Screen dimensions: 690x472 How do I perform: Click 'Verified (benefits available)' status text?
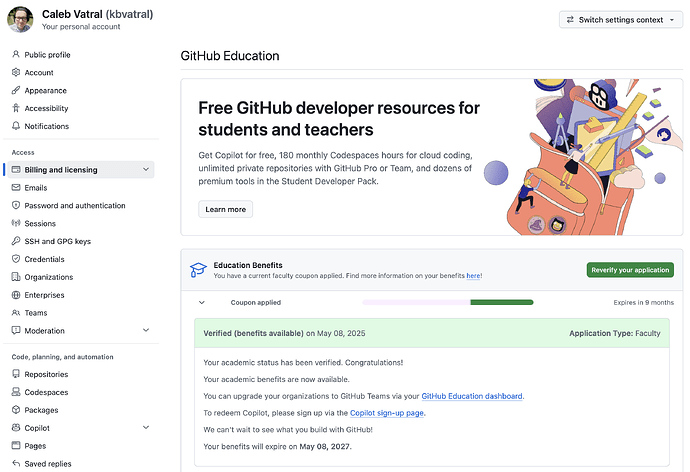(x=253, y=333)
